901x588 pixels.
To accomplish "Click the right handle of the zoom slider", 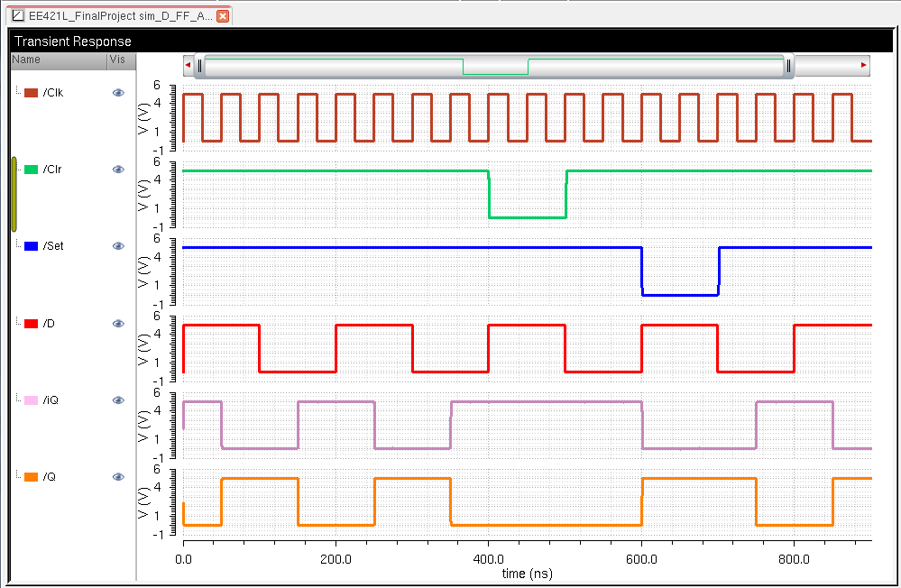I will (x=789, y=66).
